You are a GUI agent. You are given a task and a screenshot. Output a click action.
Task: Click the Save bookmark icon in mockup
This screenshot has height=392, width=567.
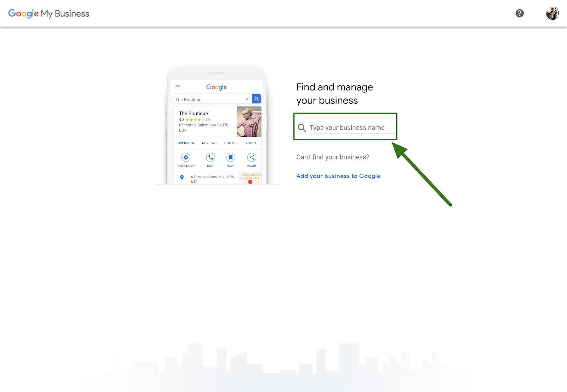click(231, 158)
